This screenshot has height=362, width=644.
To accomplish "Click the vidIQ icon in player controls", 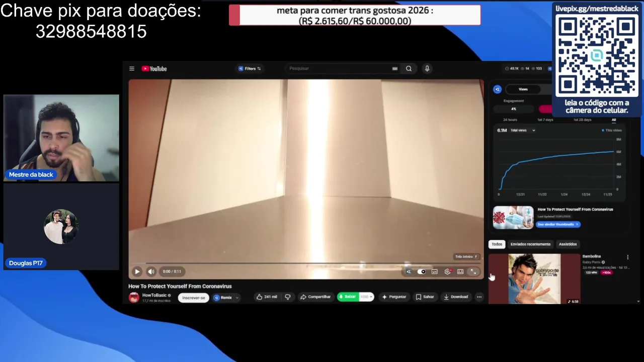I will click(409, 271).
